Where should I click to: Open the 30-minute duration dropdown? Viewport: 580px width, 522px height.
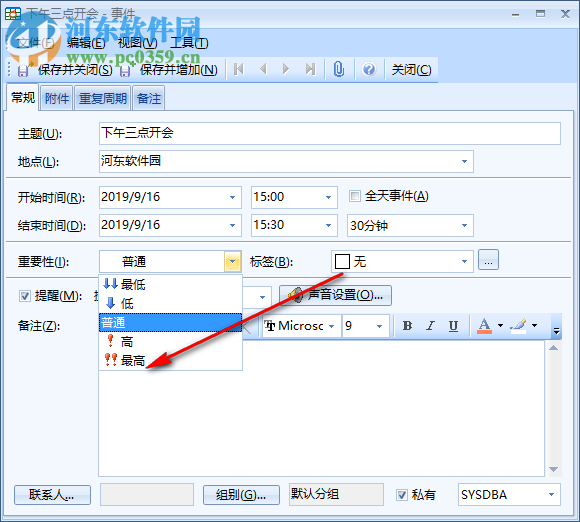pyautogui.click(x=464, y=225)
